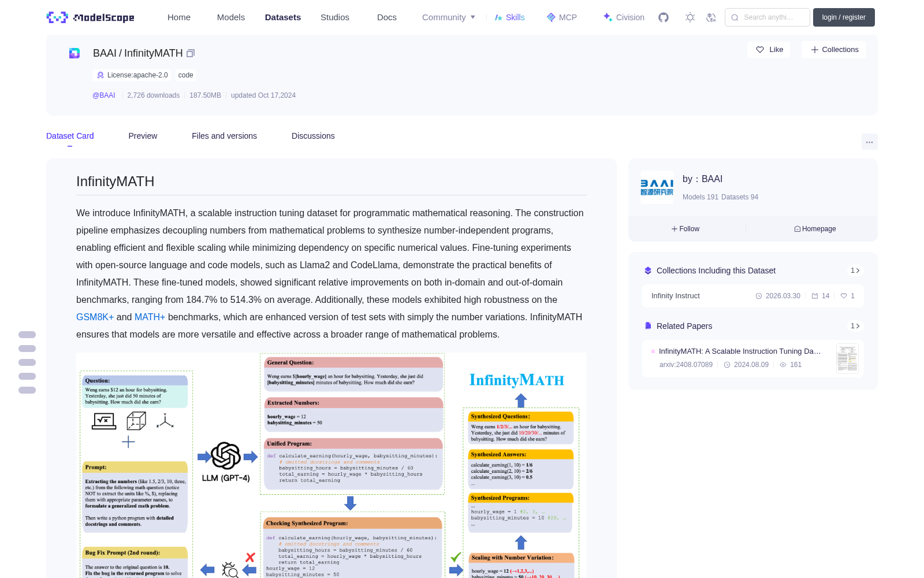Switch to Files and versions tab
Screen dimensions: 924x578
(x=224, y=136)
